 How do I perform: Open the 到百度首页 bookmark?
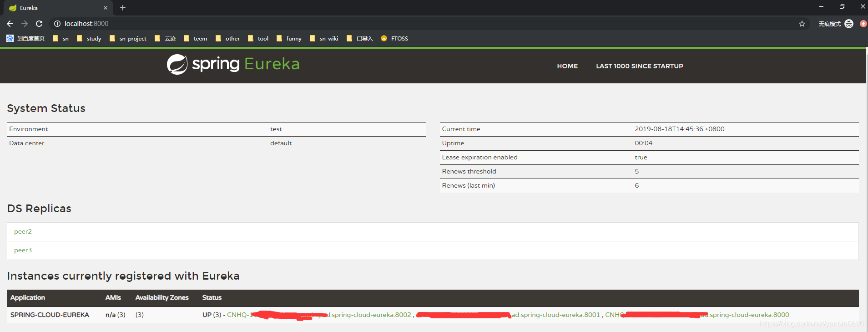click(x=25, y=38)
